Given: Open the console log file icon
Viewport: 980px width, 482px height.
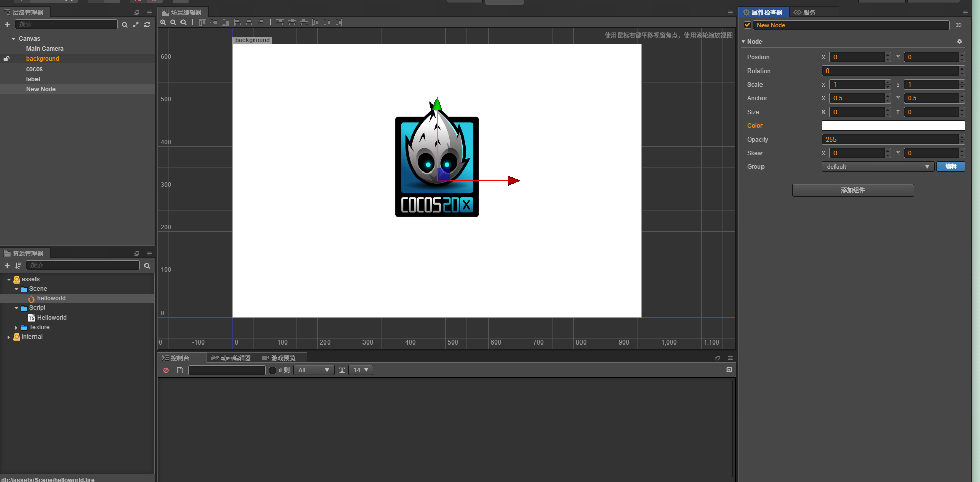Looking at the screenshot, I should click(180, 370).
